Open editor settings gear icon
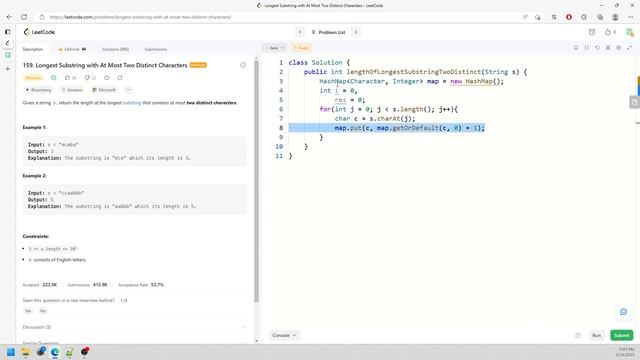 click(x=618, y=48)
